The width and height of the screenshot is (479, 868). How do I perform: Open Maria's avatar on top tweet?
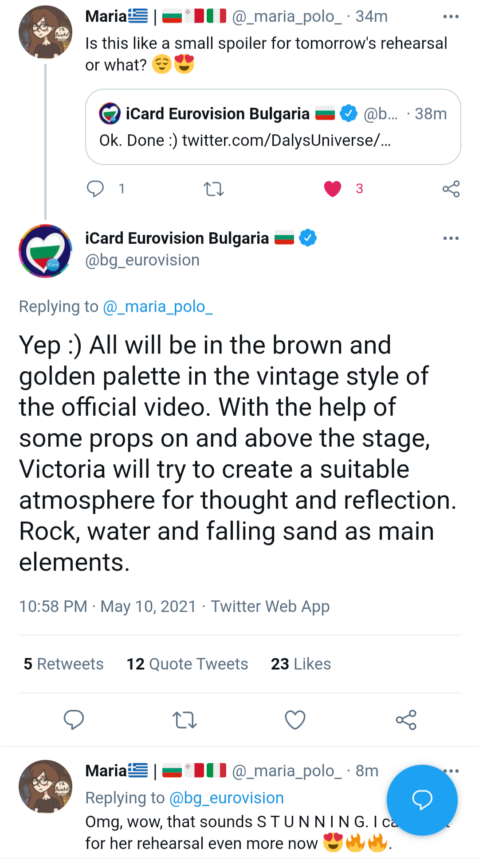[x=45, y=32]
